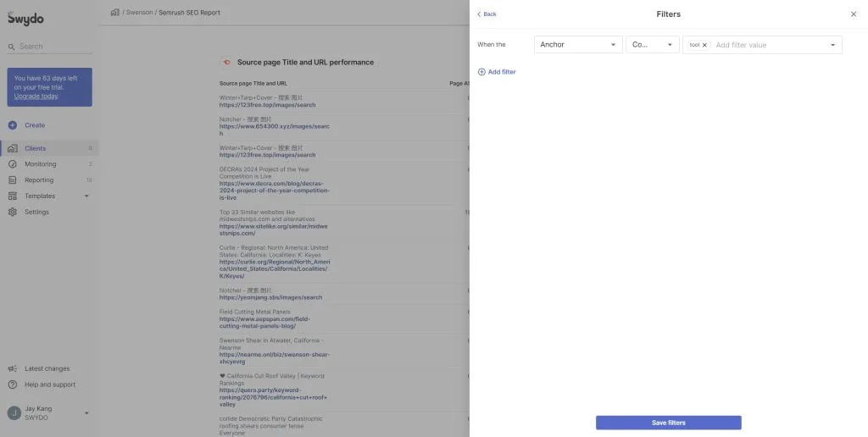Open Help and support
868x437 pixels.
tap(50, 384)
